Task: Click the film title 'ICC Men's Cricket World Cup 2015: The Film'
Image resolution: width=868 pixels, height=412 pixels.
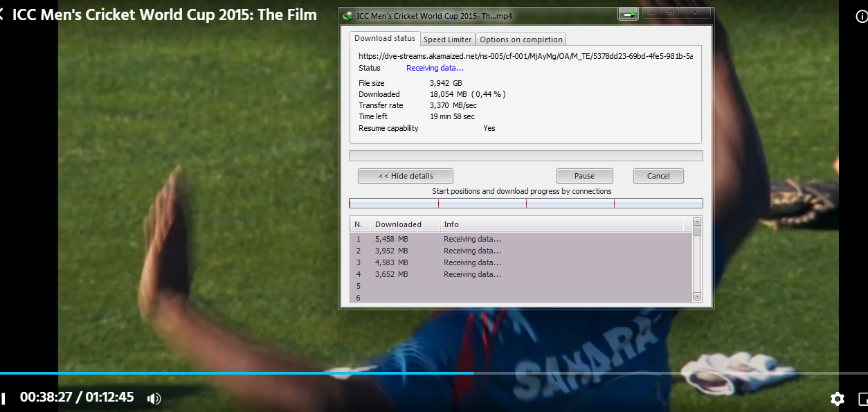Action: tap(165, 15)
